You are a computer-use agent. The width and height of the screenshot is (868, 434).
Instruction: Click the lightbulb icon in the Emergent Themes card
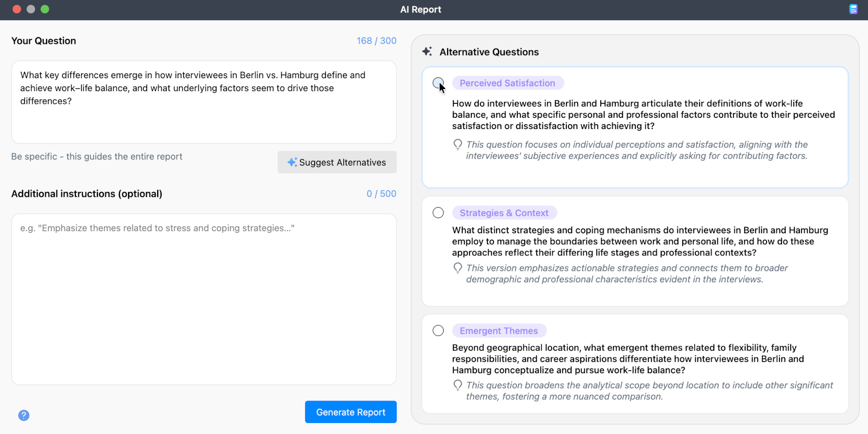click(x=458, y=385)
